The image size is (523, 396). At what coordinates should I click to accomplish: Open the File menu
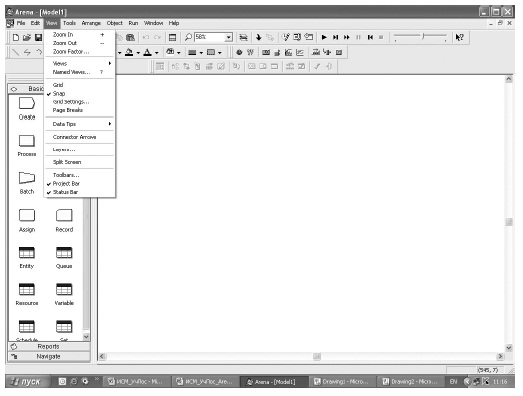click(x=21, y=23)
